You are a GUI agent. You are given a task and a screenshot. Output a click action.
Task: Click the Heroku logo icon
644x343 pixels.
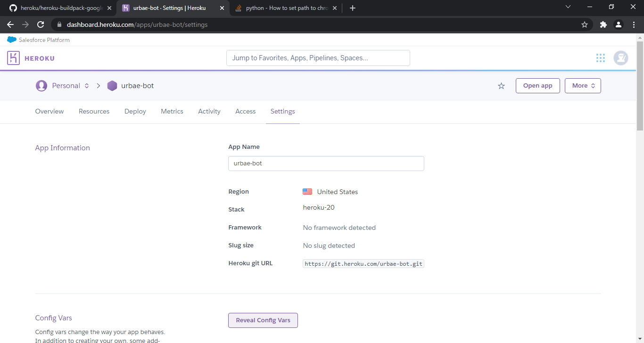pyautogui.click(x=13, y=58)
